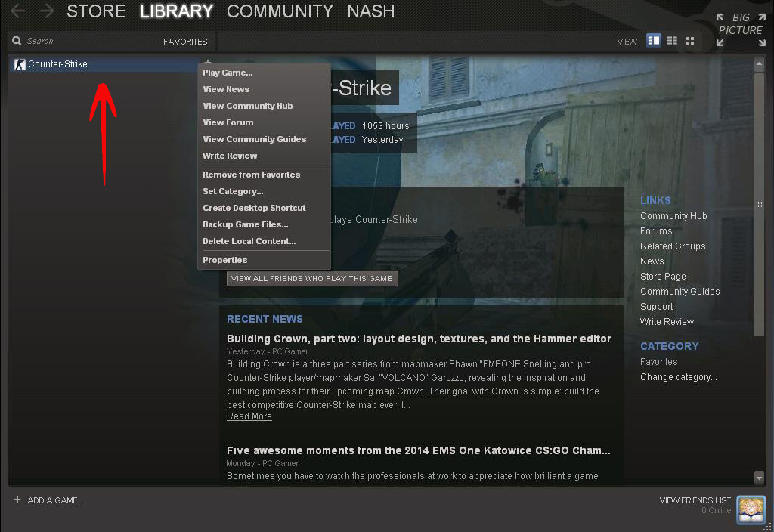Open Store Page link
The height and width of the screenshot is (532, 774).
[664, 277]
